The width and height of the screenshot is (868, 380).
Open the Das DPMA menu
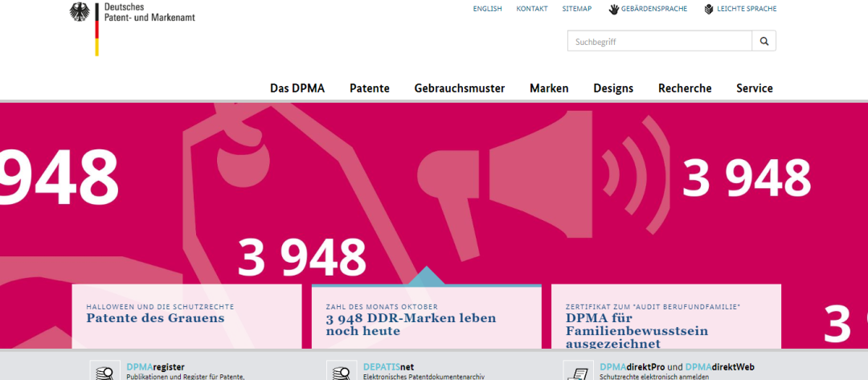[297, 88]
